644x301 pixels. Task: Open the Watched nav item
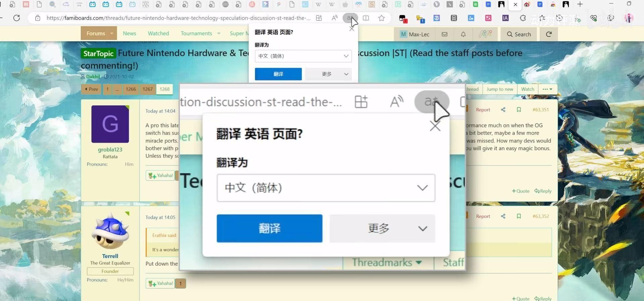[x=158, y=34]
